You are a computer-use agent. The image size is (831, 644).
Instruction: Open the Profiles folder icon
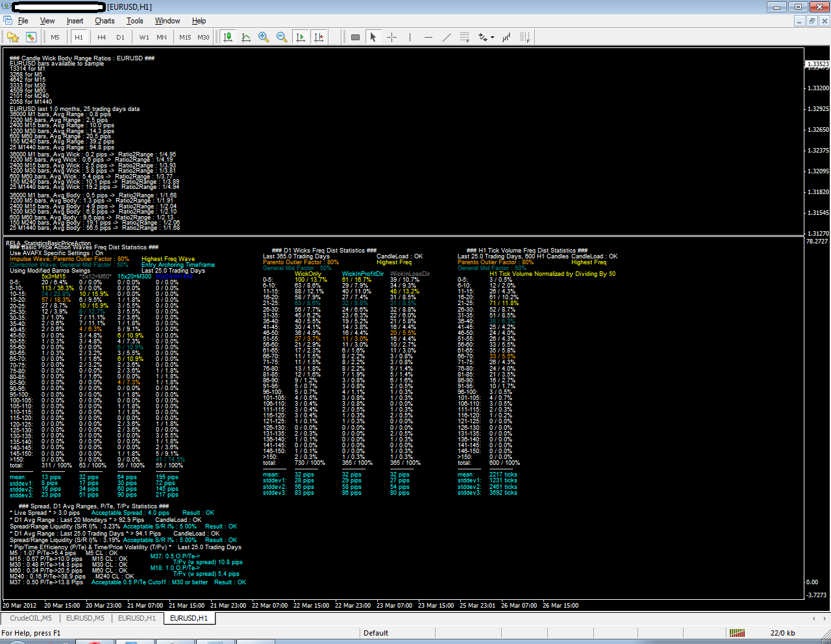click(13, 37)
